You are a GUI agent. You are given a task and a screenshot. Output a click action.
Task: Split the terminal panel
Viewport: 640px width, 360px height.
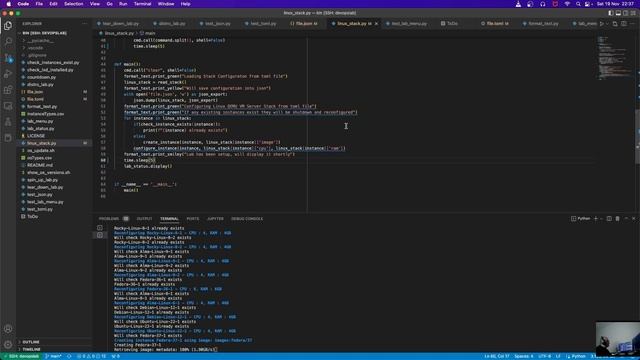pos(609,219)
